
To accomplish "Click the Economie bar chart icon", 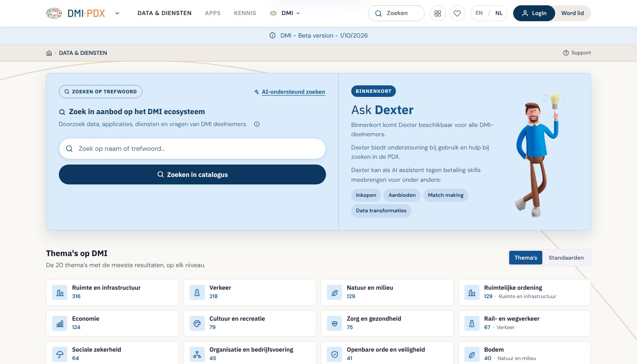I will (60, 323).
